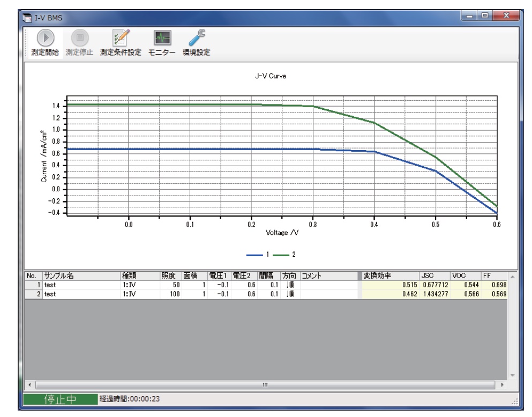532x417 pixels.
Task: Open 測定条件設定 measurement conditions icon
Action: click(x=121, y=38)
